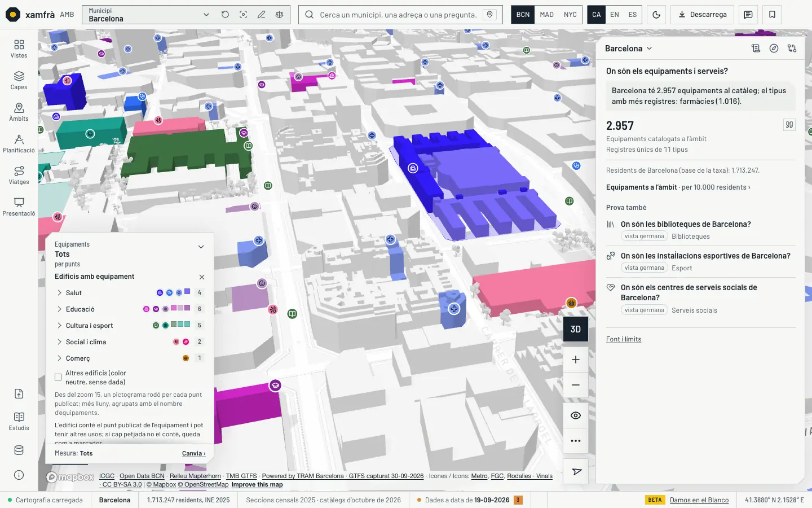Viewport: 812px width, 508px height.
Task: Click the balance scale compare icon
Action: 279,15
